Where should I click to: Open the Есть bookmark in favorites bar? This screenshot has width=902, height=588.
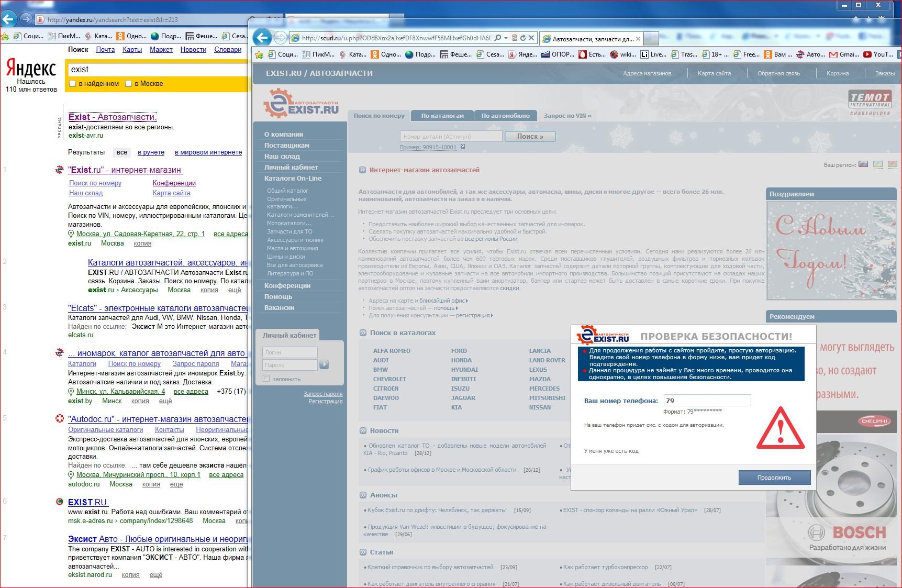click(592, 54)
